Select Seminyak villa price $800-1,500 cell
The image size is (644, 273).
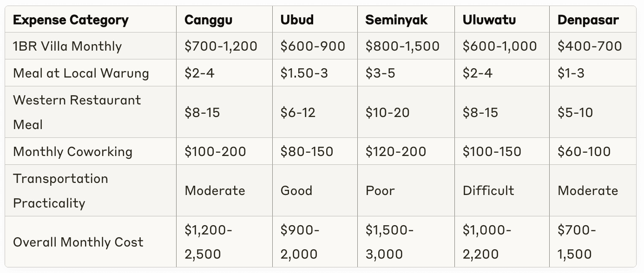pos(402,46)
